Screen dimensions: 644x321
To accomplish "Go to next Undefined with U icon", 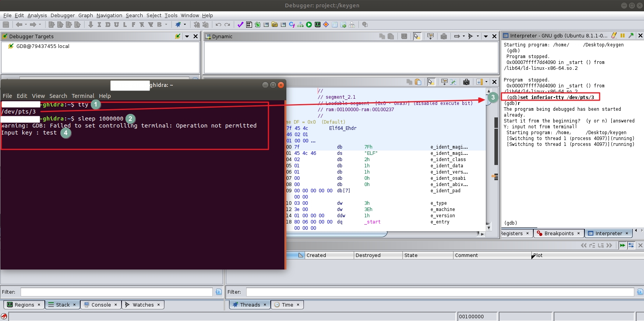I will coord(116,25).
